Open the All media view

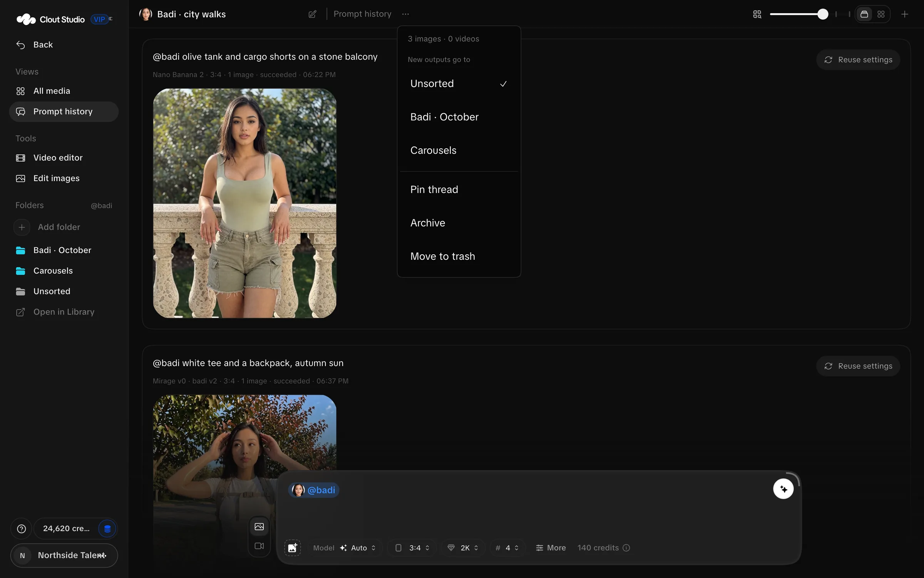[64, 91]
